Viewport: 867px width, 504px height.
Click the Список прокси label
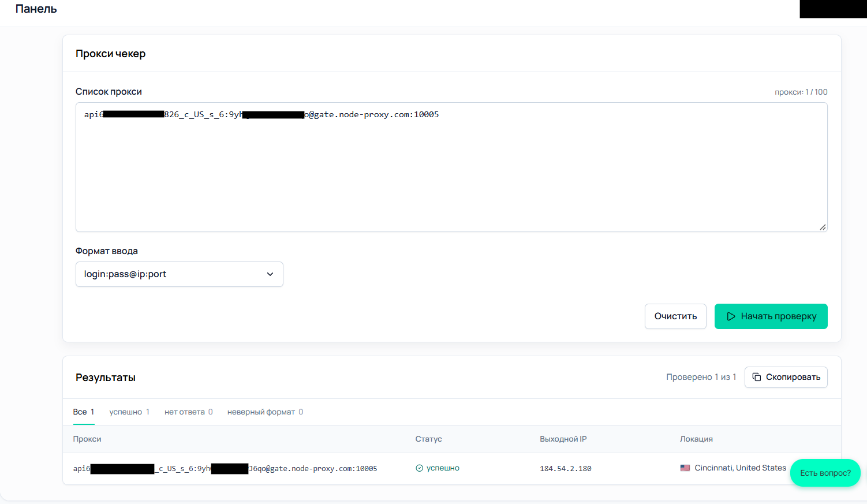click(109, 92)
